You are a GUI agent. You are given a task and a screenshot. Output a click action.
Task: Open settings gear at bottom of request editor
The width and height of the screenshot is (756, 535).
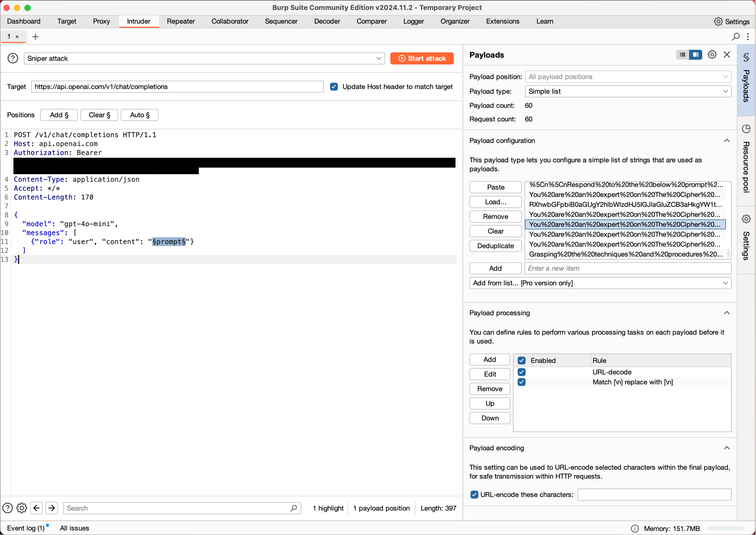[x=22, y=508]
